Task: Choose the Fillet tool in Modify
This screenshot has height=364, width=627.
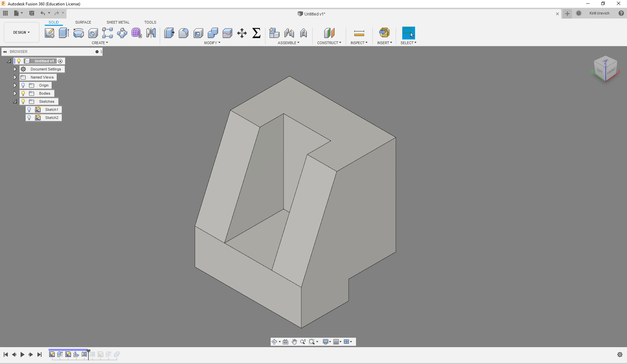Action: [x=184, y=33]
